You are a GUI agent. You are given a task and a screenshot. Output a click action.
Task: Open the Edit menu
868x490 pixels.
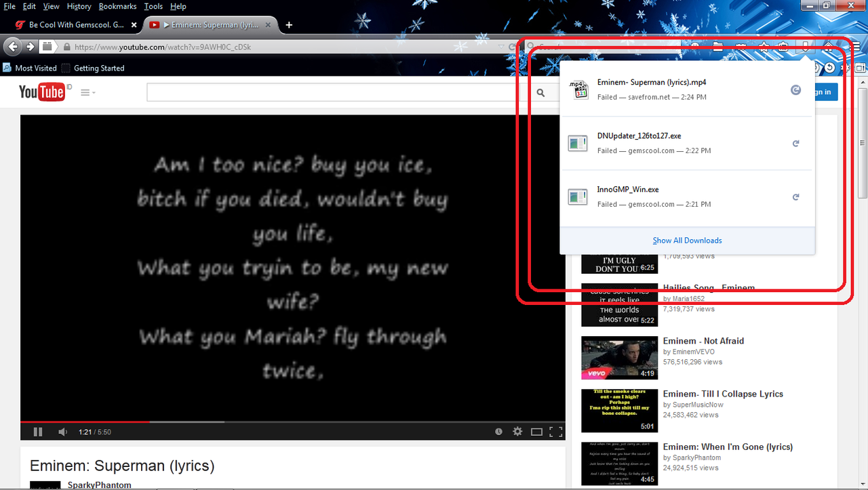(x=29, y=6)
